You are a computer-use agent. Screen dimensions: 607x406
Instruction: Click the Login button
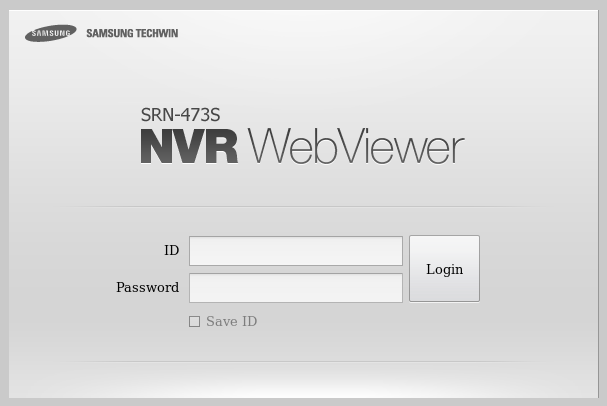coord(444,269)
